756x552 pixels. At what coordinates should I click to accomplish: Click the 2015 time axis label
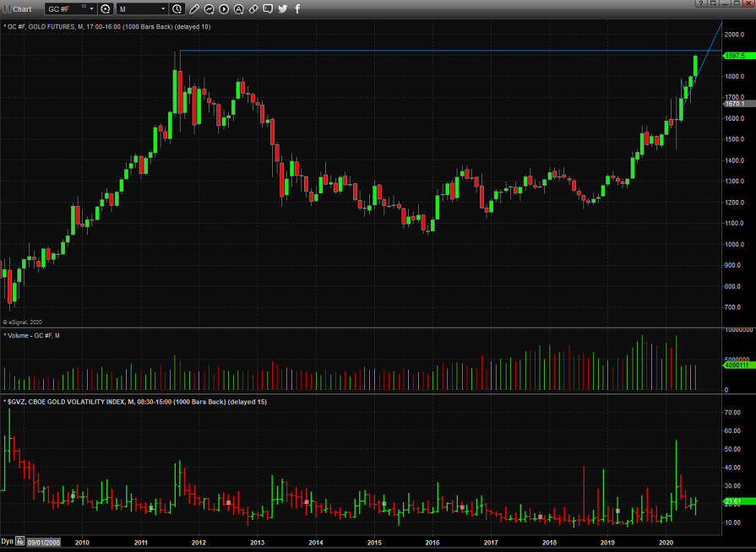click(374, 543)
